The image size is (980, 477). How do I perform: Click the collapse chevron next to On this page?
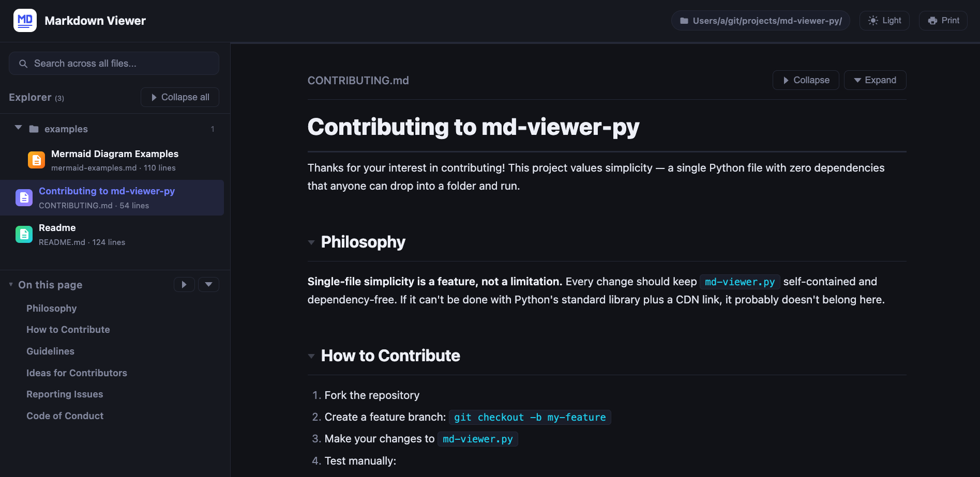coord(208,284)
